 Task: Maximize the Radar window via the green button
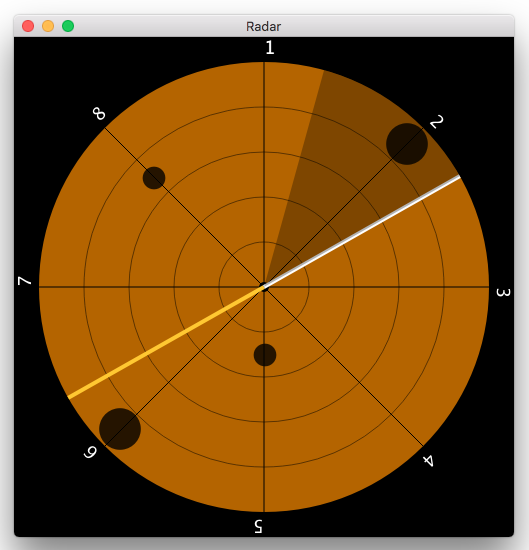point(68,26)
